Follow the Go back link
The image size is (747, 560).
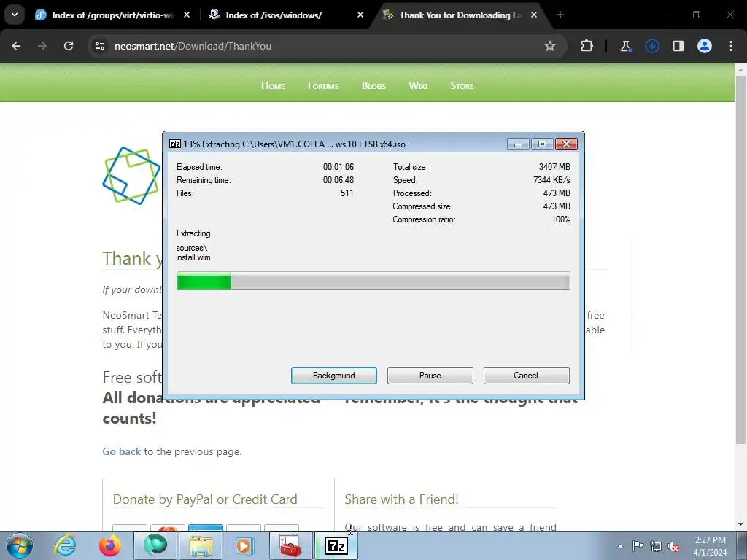coord(122,451)
